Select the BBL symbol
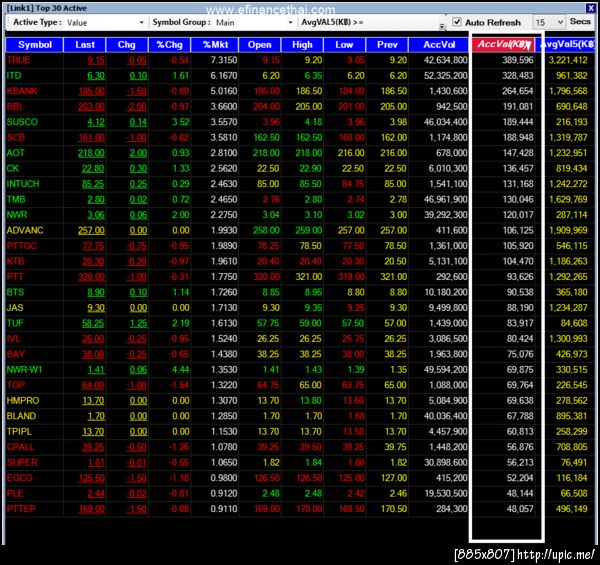The width and height of the screenshot is (600, 565). (x=15, y=107)
